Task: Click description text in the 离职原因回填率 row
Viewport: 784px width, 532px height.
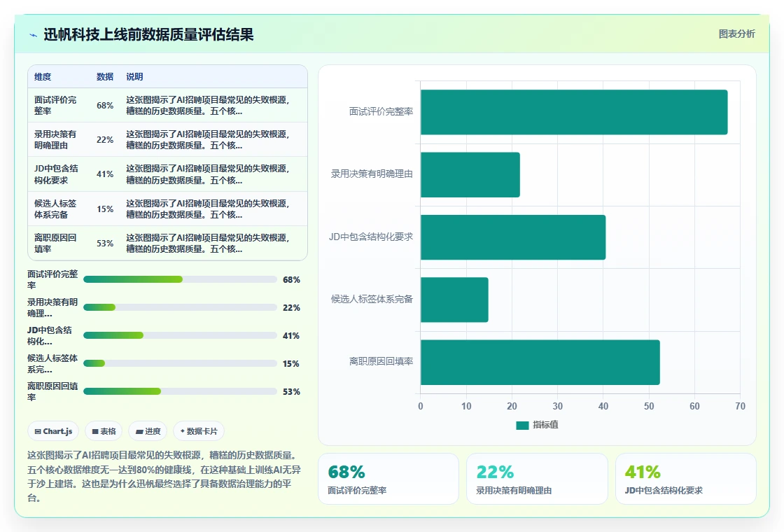Action: (207, 243)
